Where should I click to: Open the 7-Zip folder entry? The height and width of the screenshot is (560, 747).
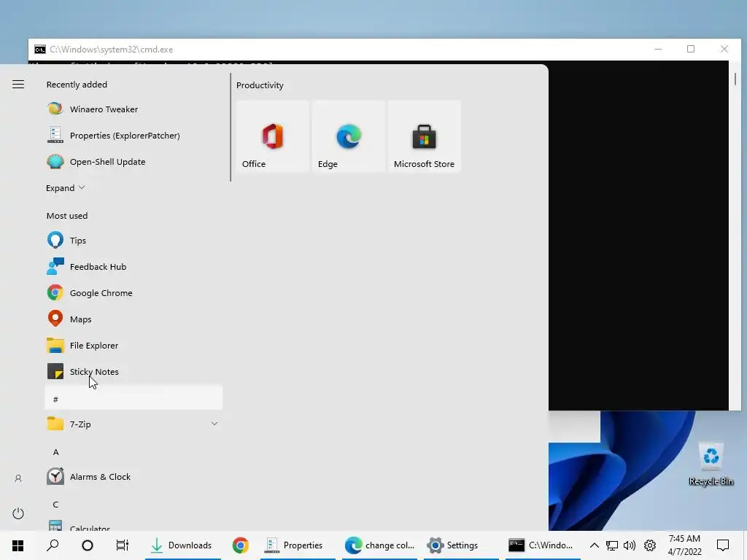[133, 424]
